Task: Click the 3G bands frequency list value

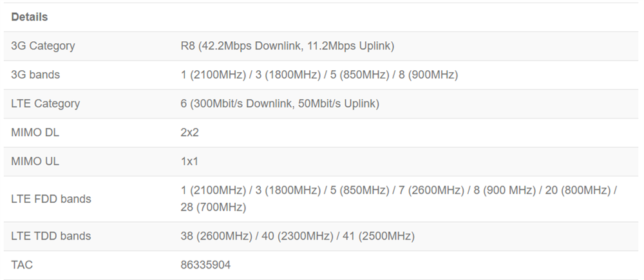Action: coord(319,75)
